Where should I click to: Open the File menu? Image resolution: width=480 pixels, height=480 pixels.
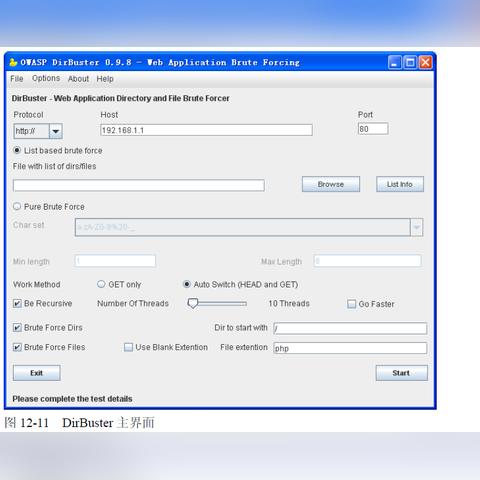click(16, 79)
